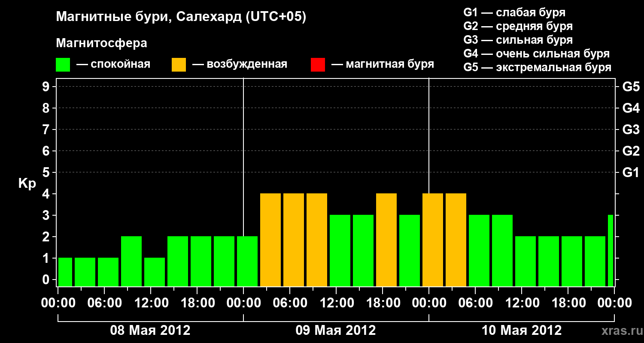Click the '10 Мая 2012' date label
Viewport: 644px width, 343px height.
[x=521, y=330]
